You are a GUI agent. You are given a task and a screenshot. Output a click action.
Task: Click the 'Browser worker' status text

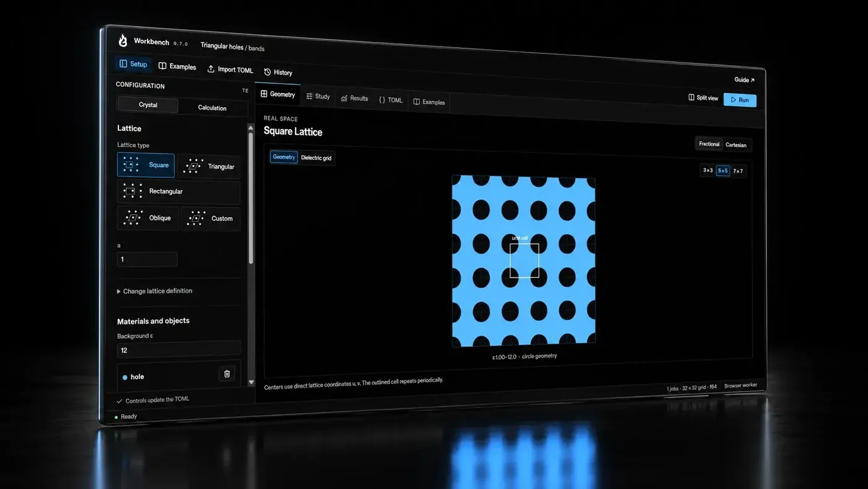[x=741, y=385]
